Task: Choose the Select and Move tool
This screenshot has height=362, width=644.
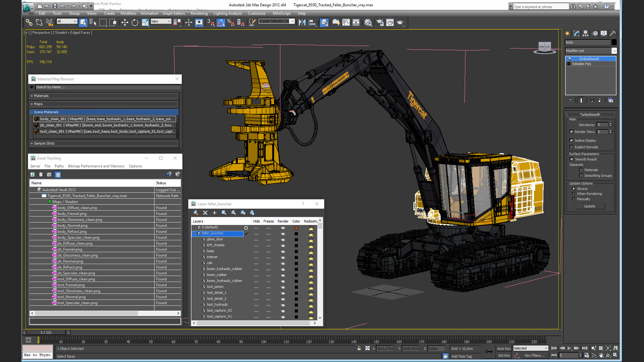Action: [125, 22]
